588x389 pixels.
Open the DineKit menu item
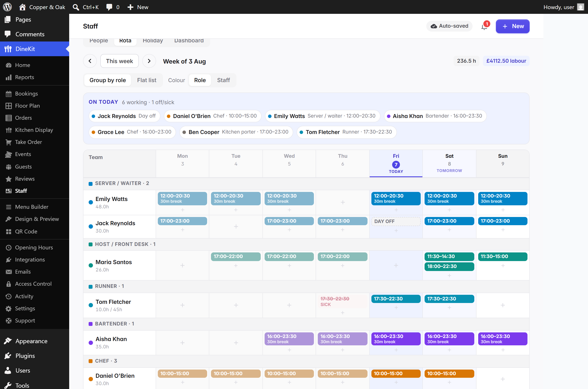(x=35, y=49)
